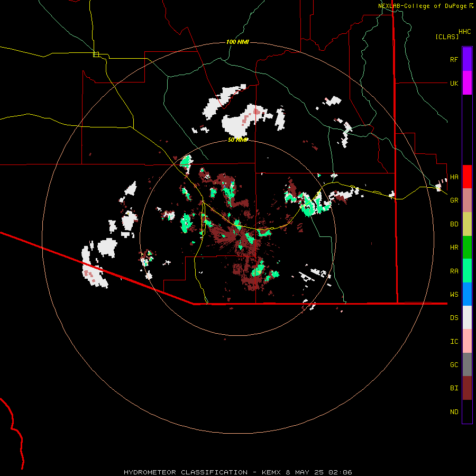The image size is (476, 476).
Task: Pick the HR heavy rain green swatch
Action: click(467, 247)
